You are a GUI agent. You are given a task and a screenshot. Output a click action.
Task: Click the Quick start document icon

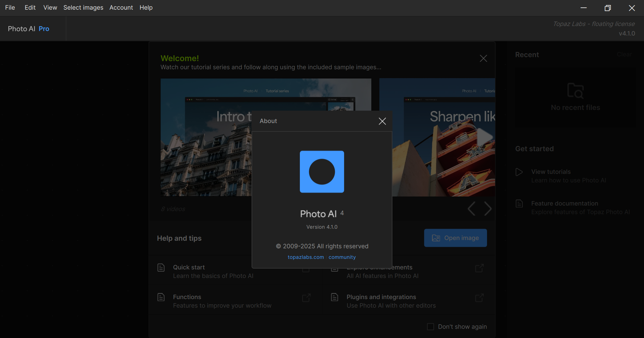pyautogui.click(x=161, y=268)
